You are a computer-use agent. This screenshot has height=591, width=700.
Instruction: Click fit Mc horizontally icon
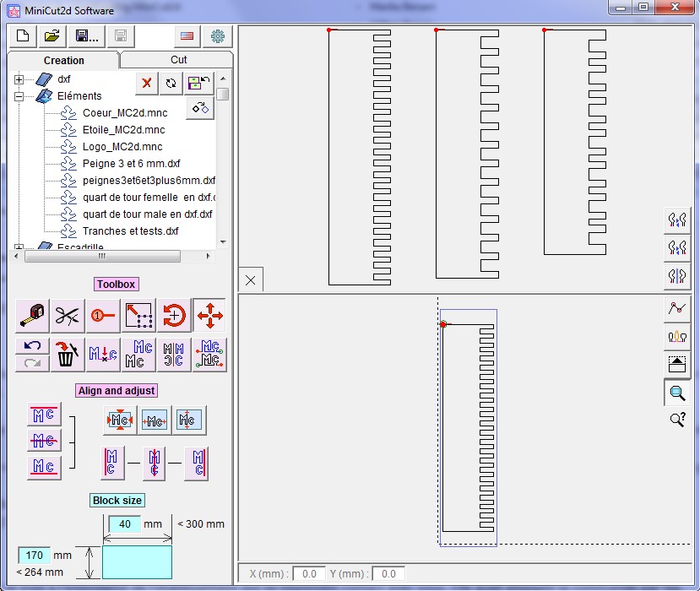pos(155,420)
